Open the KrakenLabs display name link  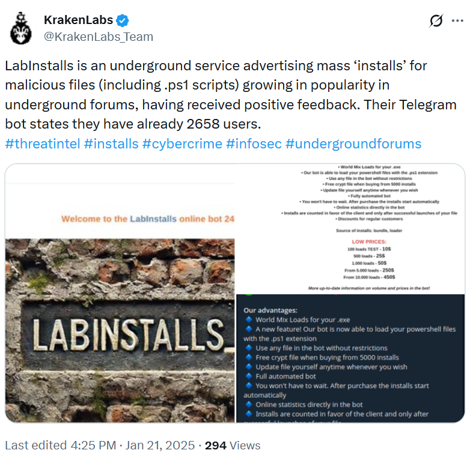79,20
